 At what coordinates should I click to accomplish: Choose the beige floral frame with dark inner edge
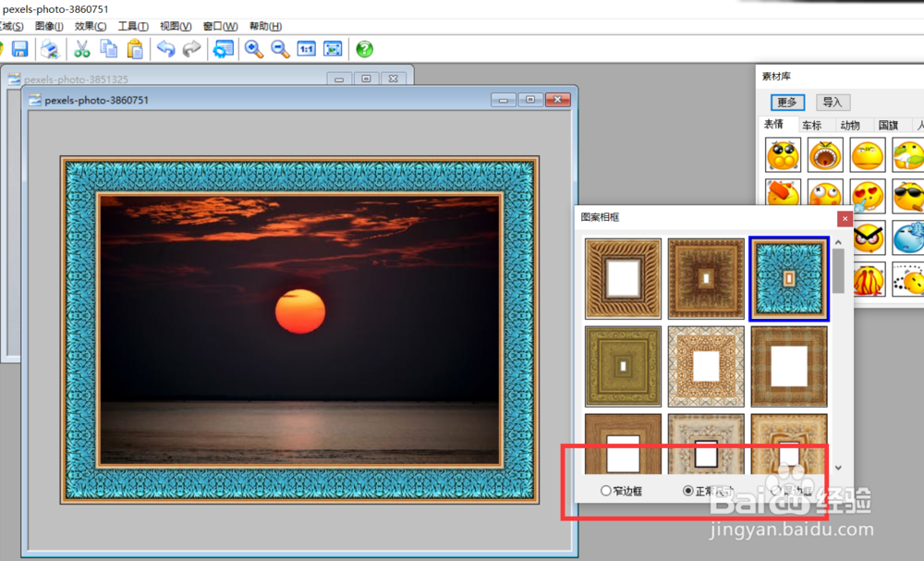point(706,445)
